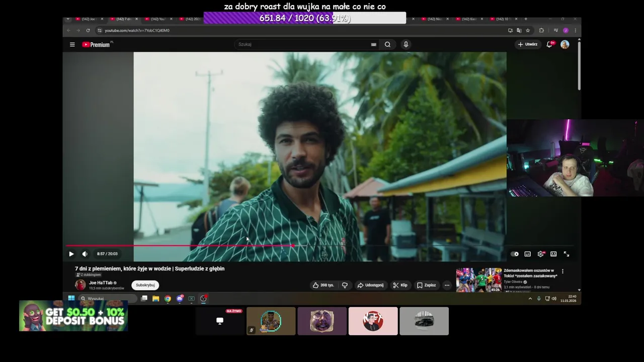The width and height of the screenshot is (644, 362).
Task: Open a new Chrome tab with plus
Action: tap(526, 19)
